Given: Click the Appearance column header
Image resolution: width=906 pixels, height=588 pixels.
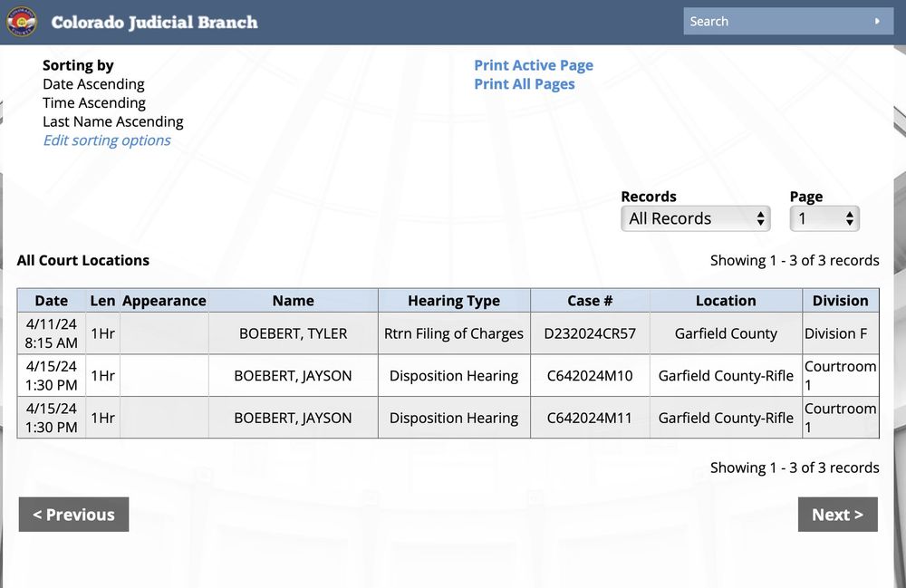Looking at the screenshot, I should (x=164, y=301).
